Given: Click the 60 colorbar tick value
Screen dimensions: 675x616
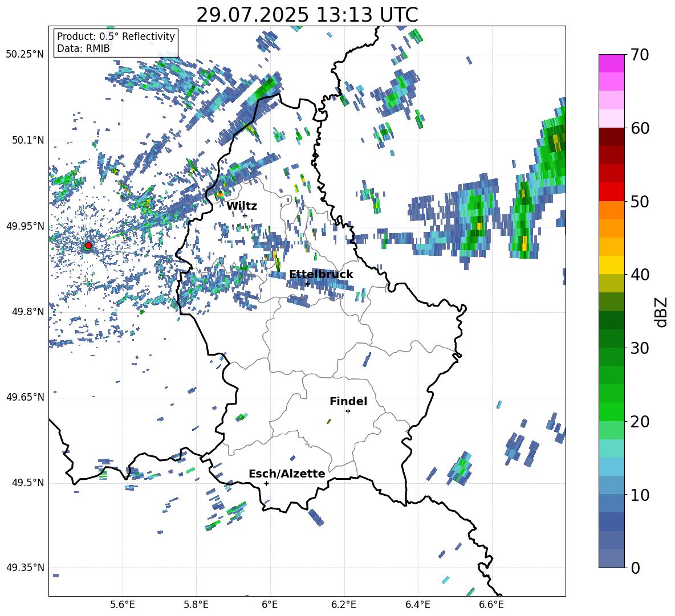Looking at the screenshot, I should pos(640,128).
